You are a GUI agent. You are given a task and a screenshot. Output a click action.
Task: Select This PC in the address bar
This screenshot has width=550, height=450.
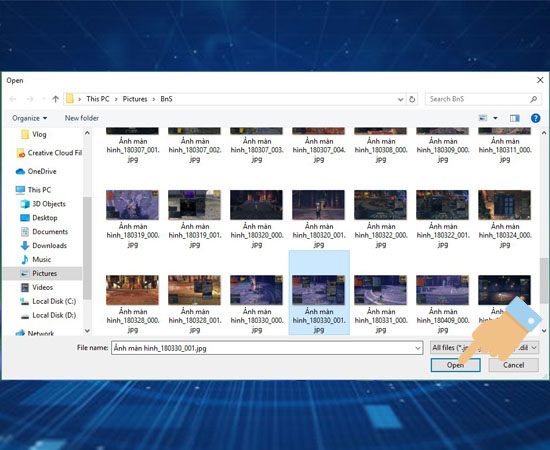(98, 99)
